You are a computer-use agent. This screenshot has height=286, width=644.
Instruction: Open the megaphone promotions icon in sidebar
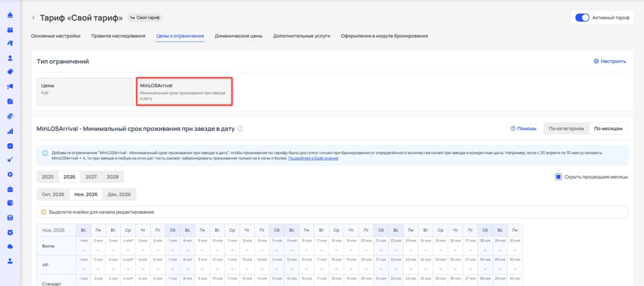pyautogui.click(x=10, y=87)
